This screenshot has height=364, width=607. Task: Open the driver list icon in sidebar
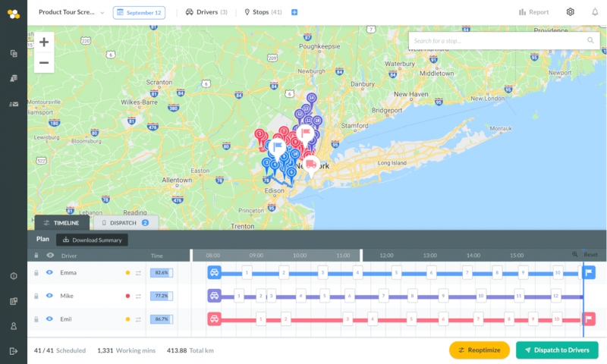click(14, 79)
